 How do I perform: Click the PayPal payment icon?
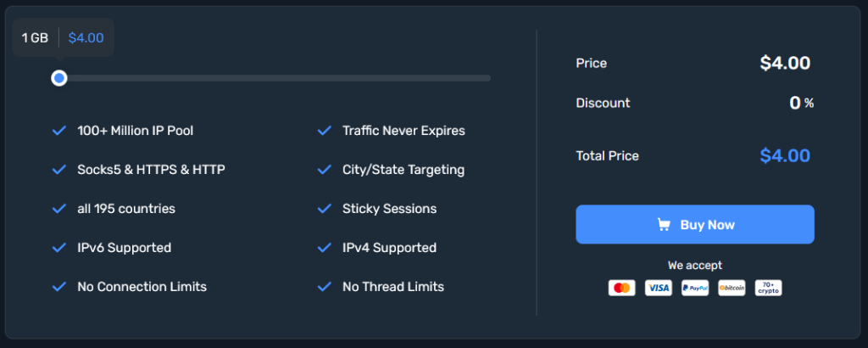point(695,289)
